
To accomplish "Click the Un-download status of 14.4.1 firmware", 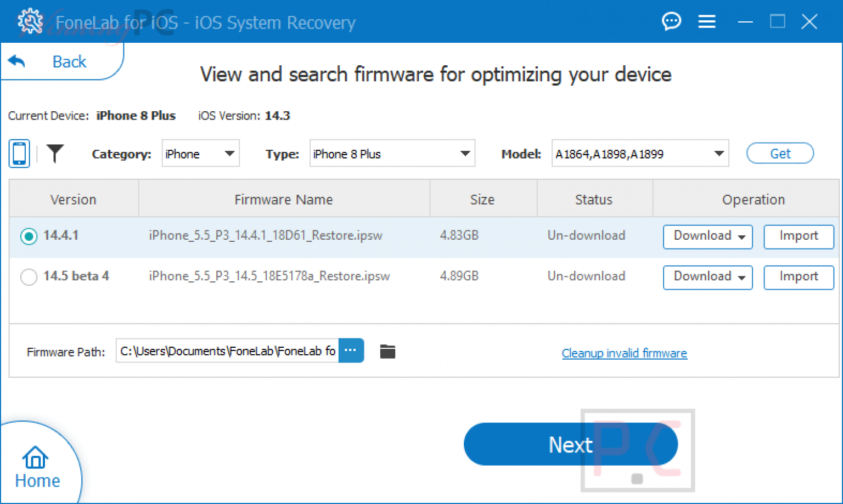I will (x=586, y=235).
